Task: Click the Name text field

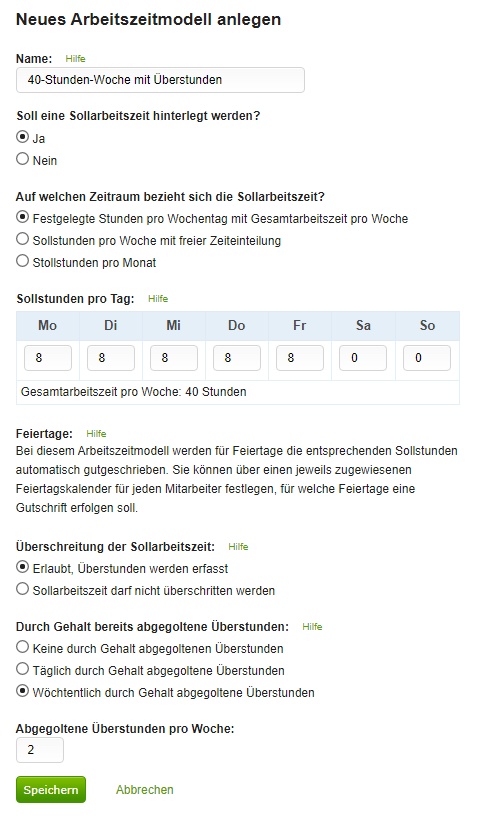Action: 160,80
